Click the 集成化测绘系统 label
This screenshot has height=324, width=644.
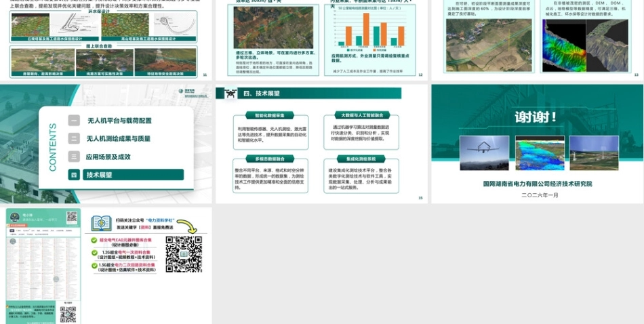click(361, 159)
